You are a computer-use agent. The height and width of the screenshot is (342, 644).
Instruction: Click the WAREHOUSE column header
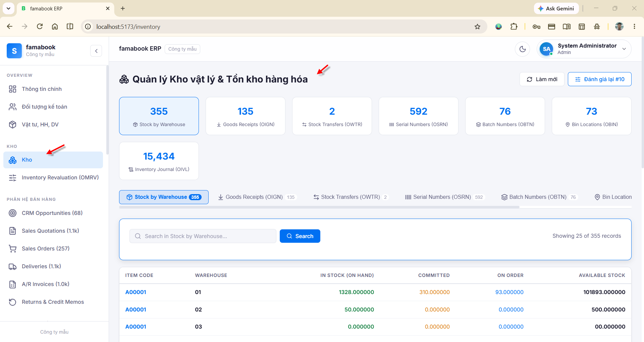click(211, 275)
